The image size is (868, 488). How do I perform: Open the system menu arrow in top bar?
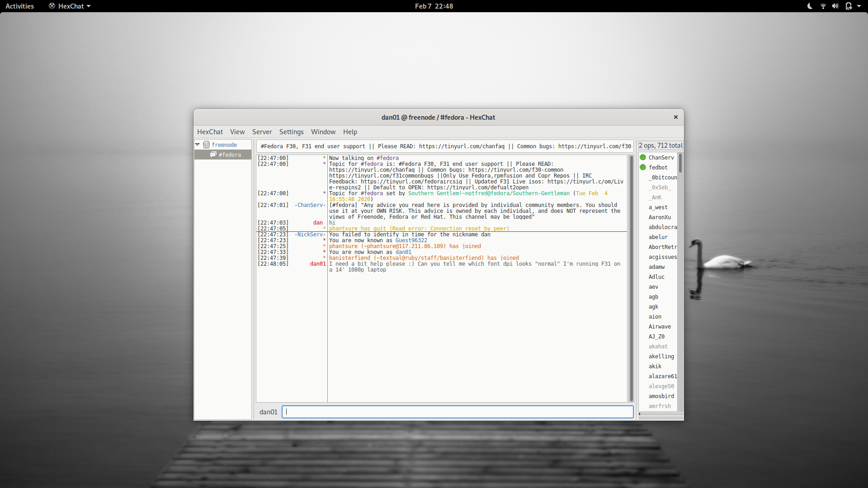pyautogui.click(x=859, y=6)
